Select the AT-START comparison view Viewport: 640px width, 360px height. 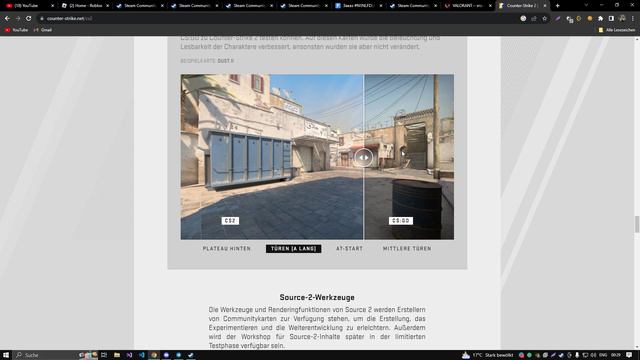(349, 249)
